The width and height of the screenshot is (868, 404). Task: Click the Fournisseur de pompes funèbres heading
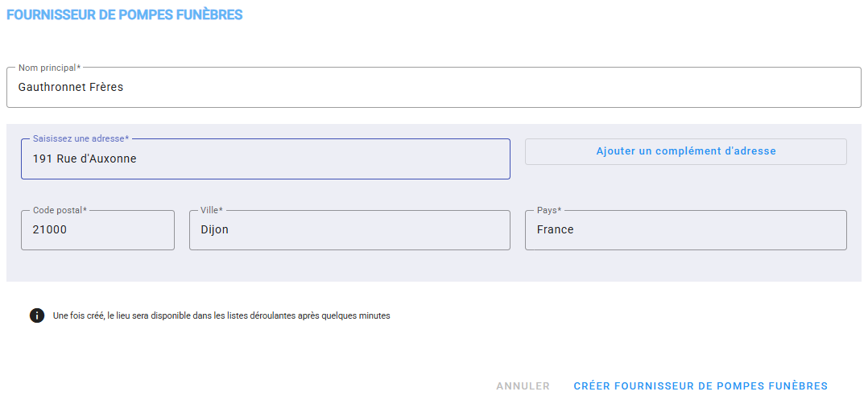tap(124, 15)
